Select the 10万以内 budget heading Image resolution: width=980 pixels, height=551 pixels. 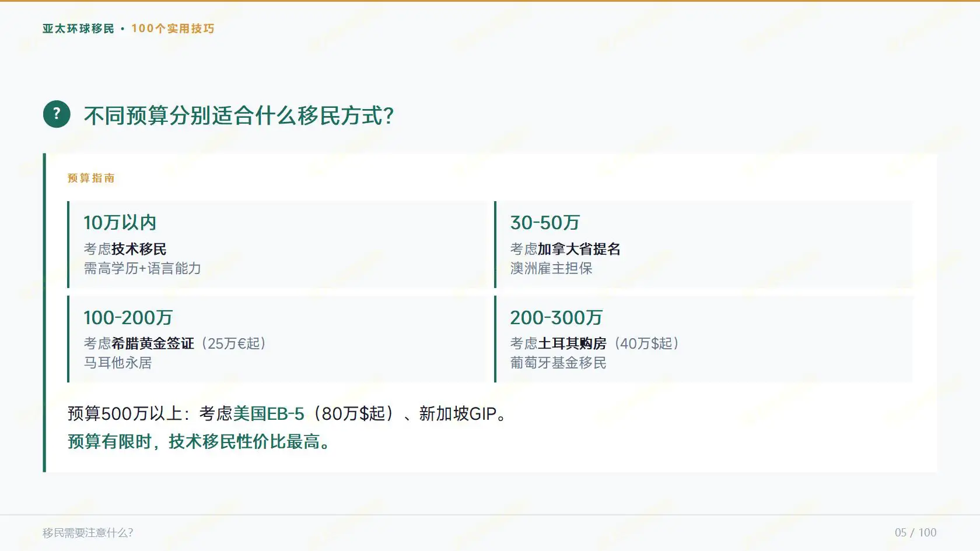point(120,223)
